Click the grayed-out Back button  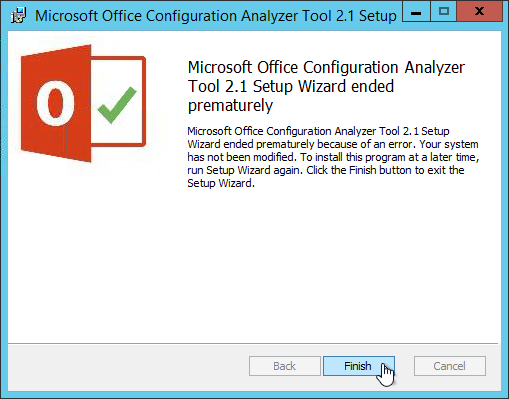coord(285,366)
